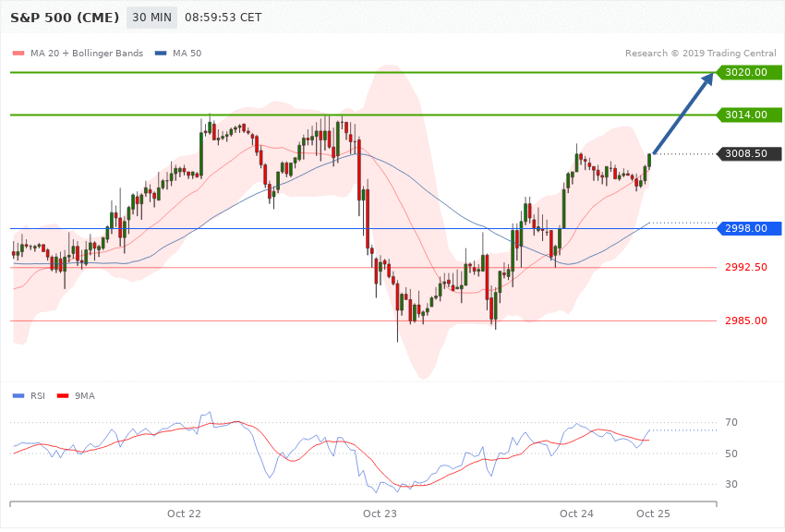The width and height of the screenshot is (785, 532).
Task: Click the MA 20 + Bollinger Bands legend label
Action: (87, 53)
